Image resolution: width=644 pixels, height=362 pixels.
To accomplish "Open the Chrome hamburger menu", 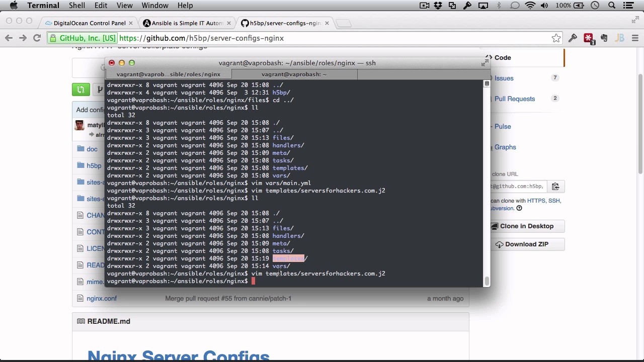I will pyautogui.click(x=635, y=38).
